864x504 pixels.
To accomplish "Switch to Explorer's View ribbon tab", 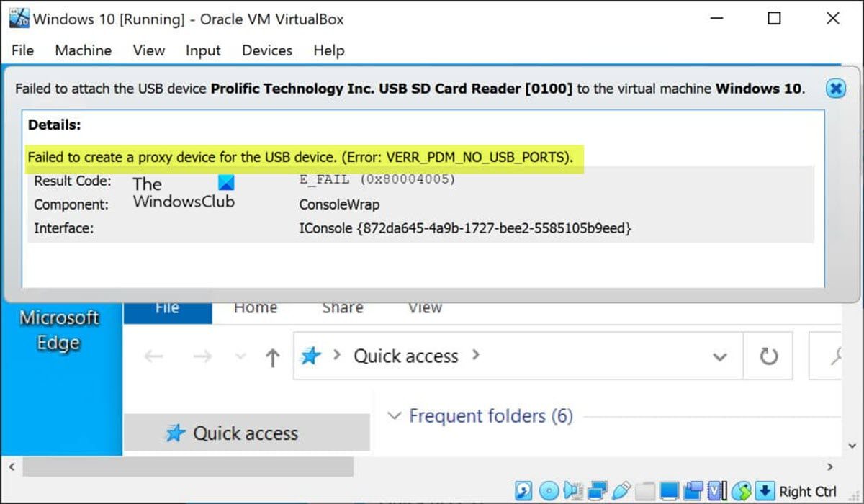I will [x=425, y=308].
